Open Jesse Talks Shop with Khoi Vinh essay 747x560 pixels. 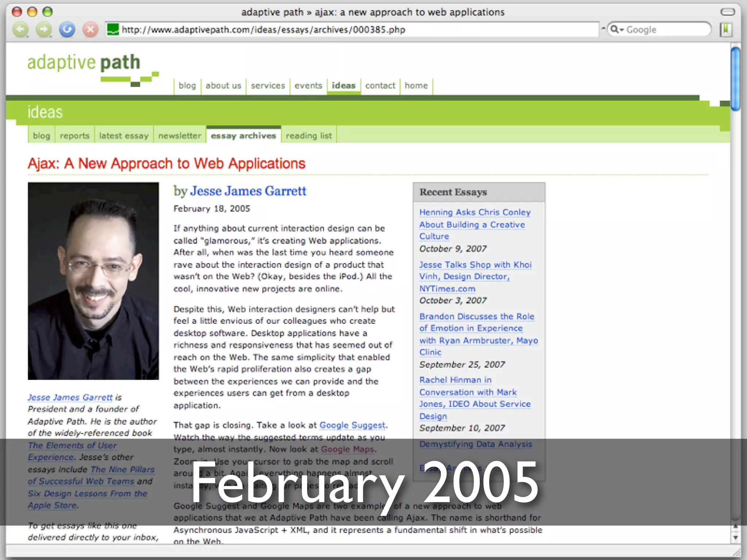click(x=475, y=276)
